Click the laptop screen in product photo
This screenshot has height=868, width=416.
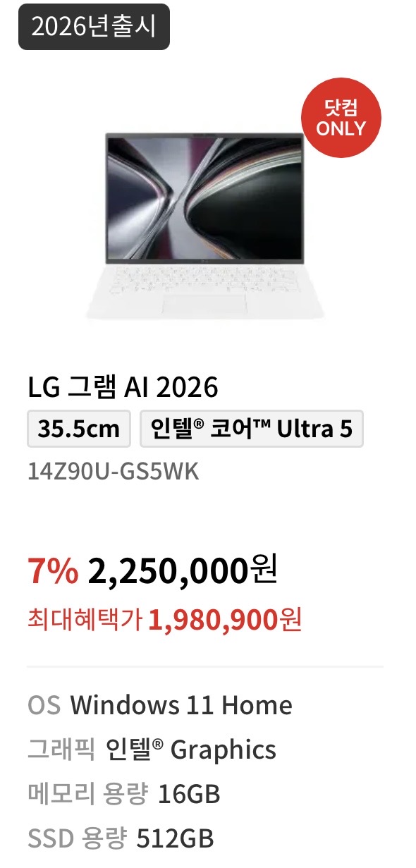[204, 196]
